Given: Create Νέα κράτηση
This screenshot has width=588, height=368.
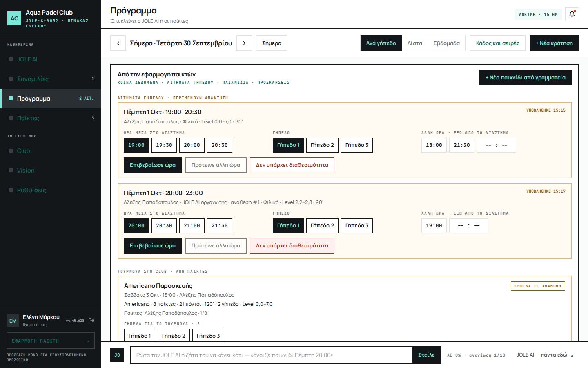Looking at the screenshot, I should tap(554, 43).
